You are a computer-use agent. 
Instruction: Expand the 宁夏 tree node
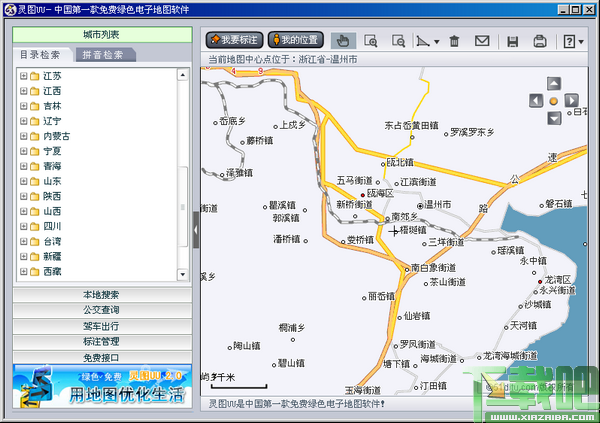click(x=23, y=151)
